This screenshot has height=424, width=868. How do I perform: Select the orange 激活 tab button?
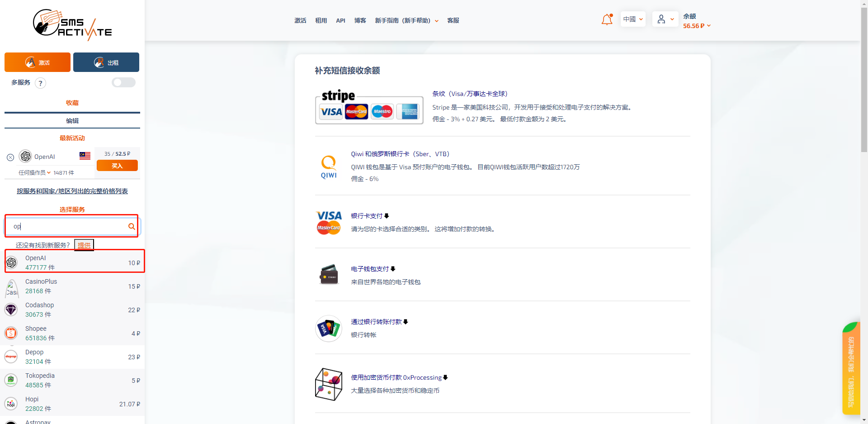point(38,62)
